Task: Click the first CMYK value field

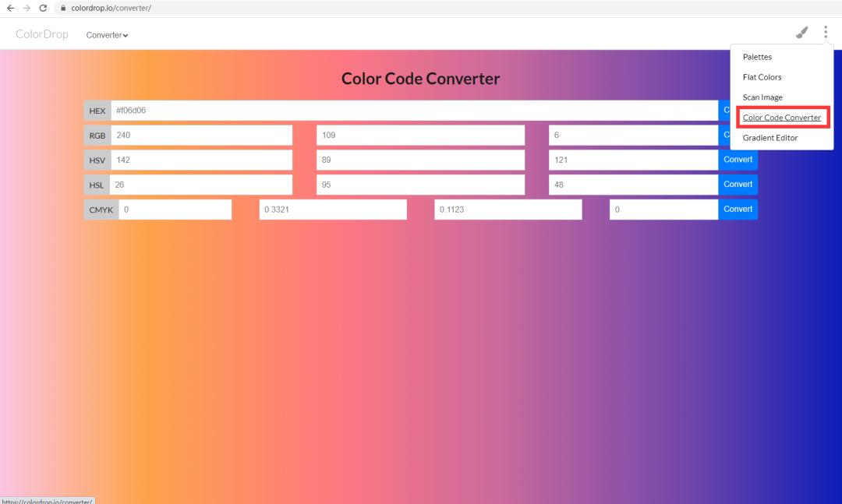Action: pyautogui.click(x=175, y=209)
